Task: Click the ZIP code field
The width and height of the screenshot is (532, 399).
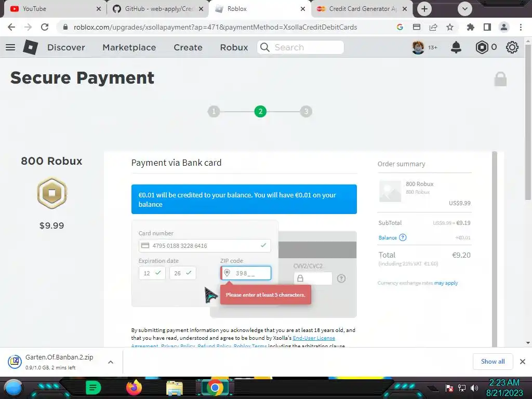Action: point(246,273)
